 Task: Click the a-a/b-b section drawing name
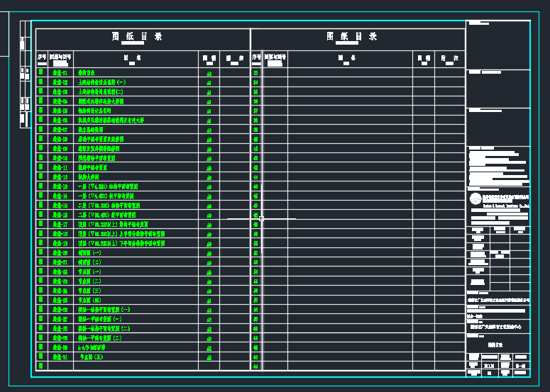point(92,347)
